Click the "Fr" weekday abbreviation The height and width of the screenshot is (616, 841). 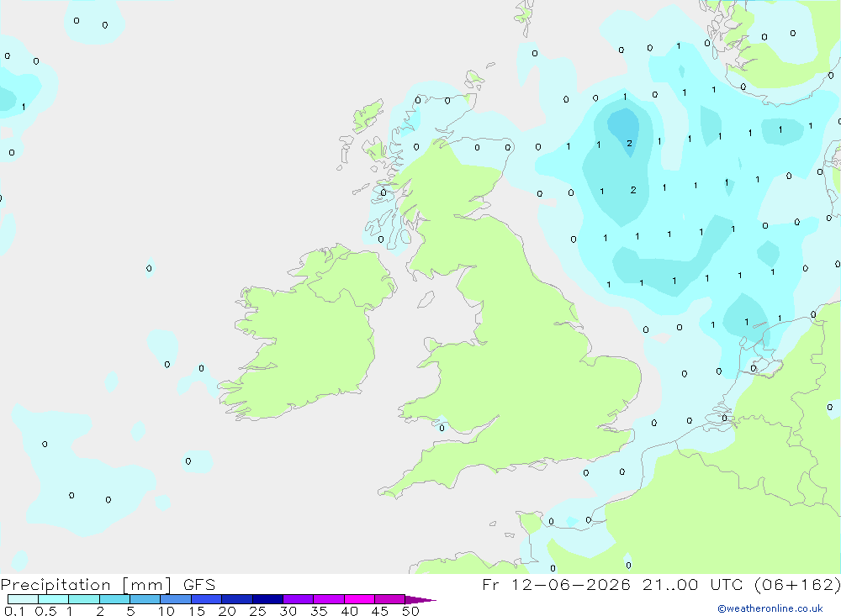(490, 584)
